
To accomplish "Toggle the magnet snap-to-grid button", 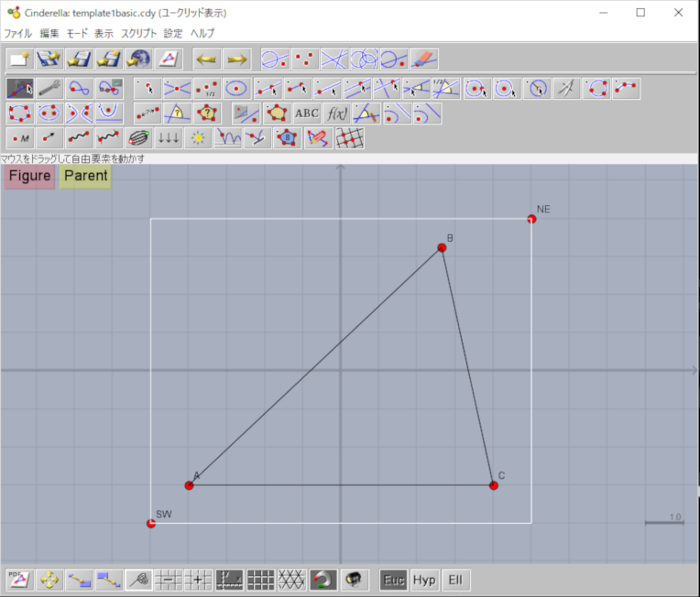I will point(323,580).
